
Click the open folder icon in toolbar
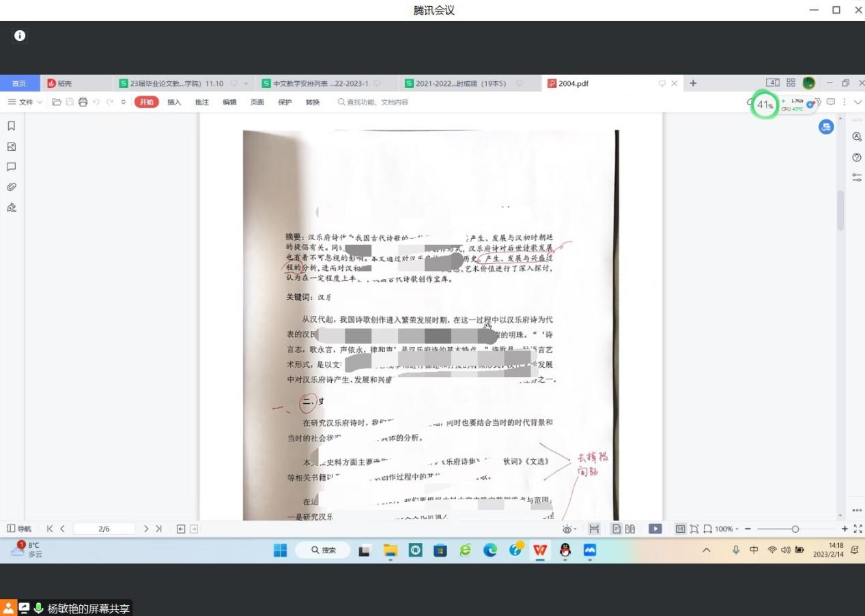pos(57,102)
